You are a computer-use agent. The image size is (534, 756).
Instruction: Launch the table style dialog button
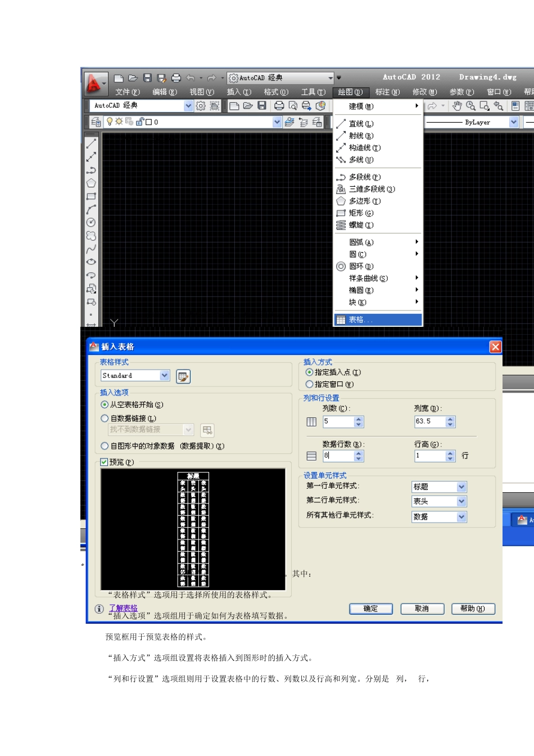point(183,376)
